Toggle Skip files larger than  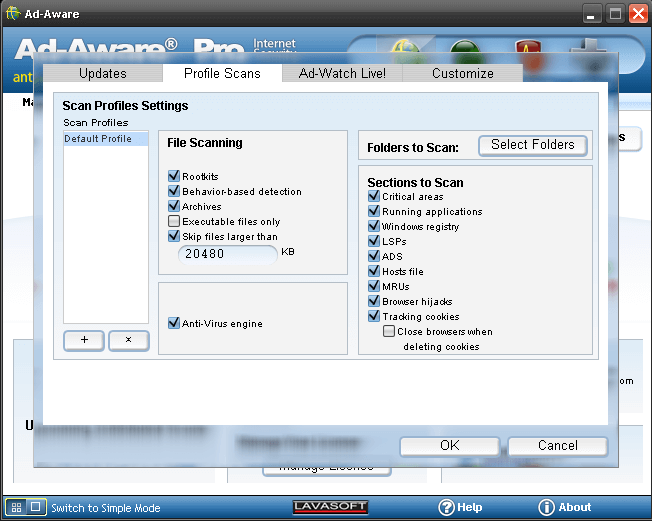174,236
